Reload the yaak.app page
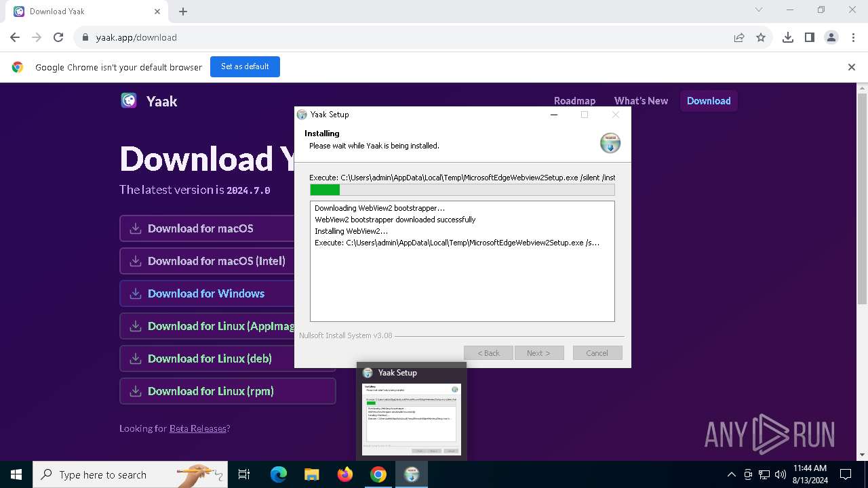868x488 pixels. click(58, 37)
